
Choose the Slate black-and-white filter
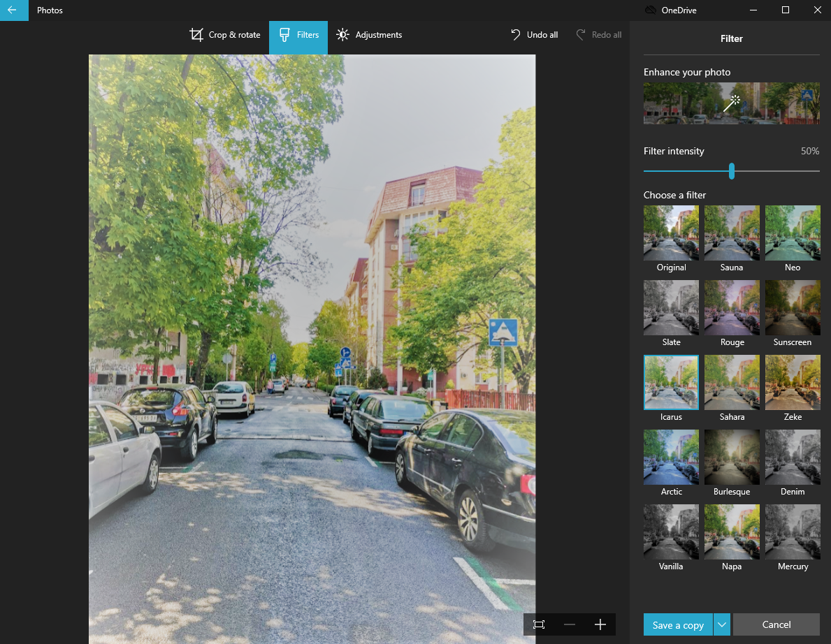click(x=671, y=307)
